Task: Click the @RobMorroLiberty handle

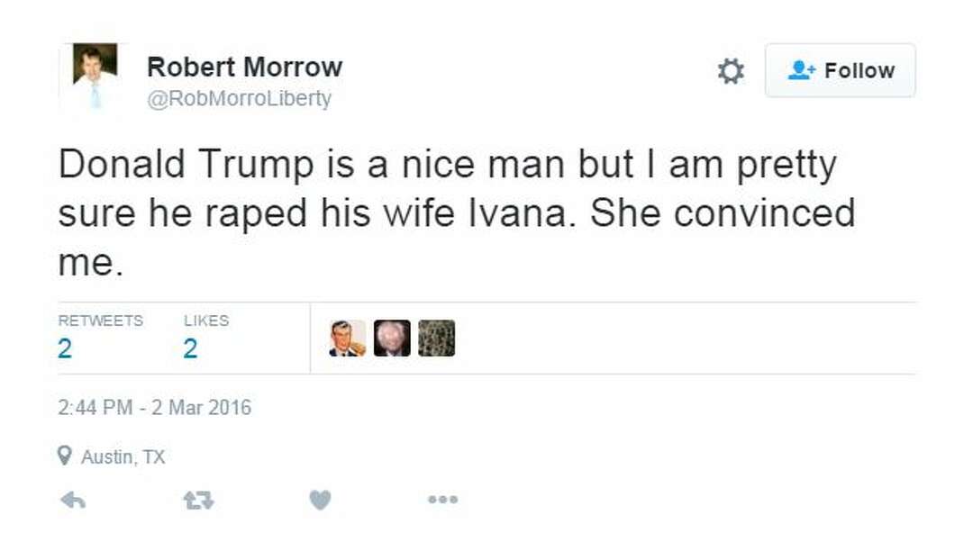Action: pos(239,97)
